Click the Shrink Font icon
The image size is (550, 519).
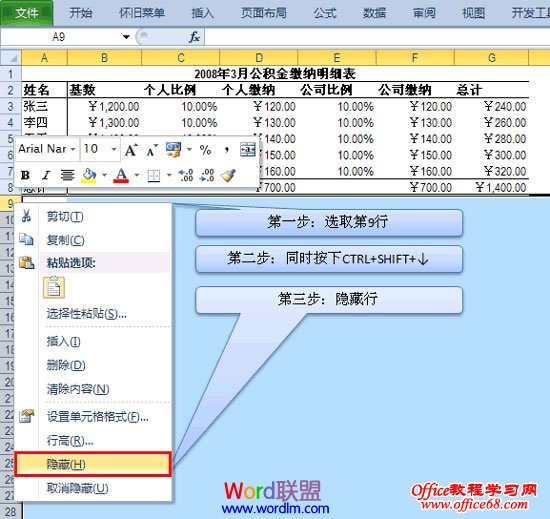coord(152,150)
